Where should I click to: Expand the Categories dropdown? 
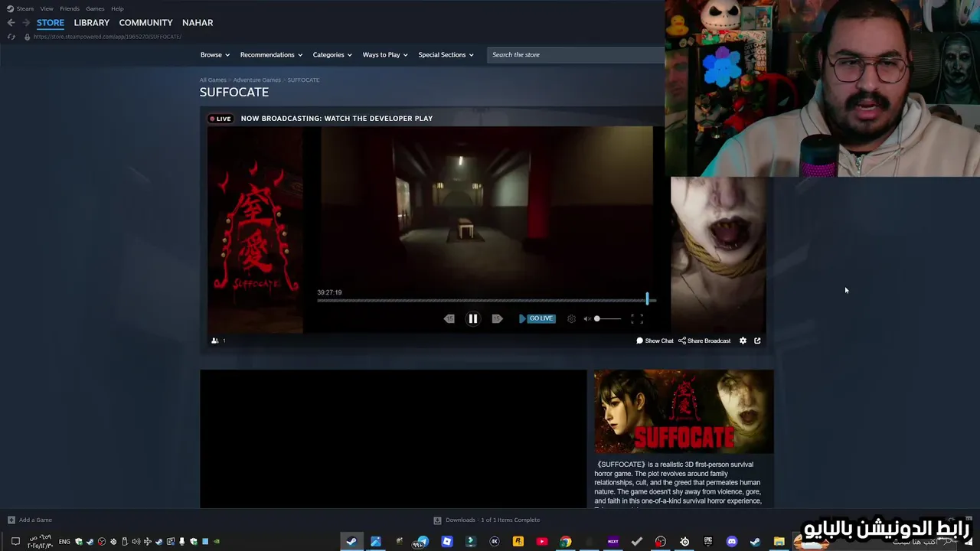(332, 54)
